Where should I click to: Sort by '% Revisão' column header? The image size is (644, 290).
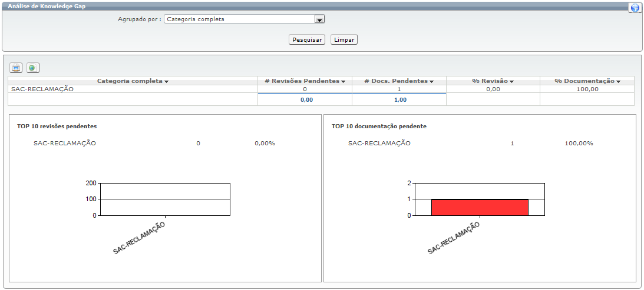493,81
